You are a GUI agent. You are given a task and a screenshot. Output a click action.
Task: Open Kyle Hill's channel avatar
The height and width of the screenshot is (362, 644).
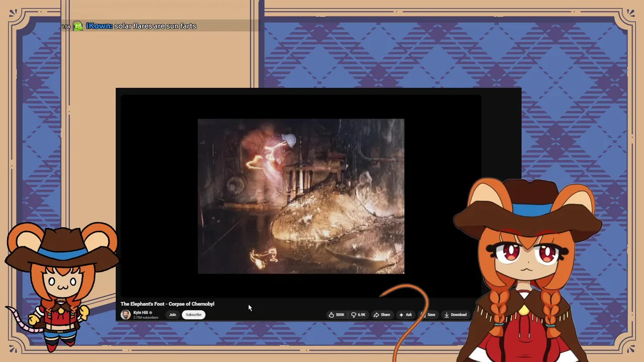[x=125, y=315]
